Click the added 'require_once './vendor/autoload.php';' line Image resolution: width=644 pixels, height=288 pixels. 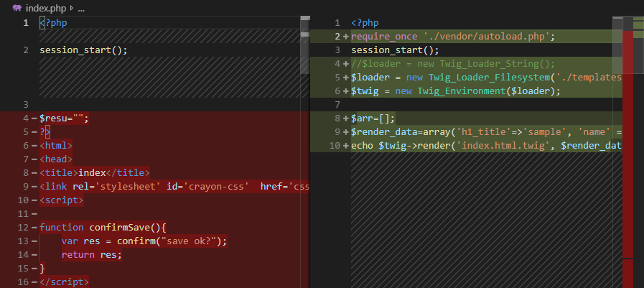pos(453,37)
